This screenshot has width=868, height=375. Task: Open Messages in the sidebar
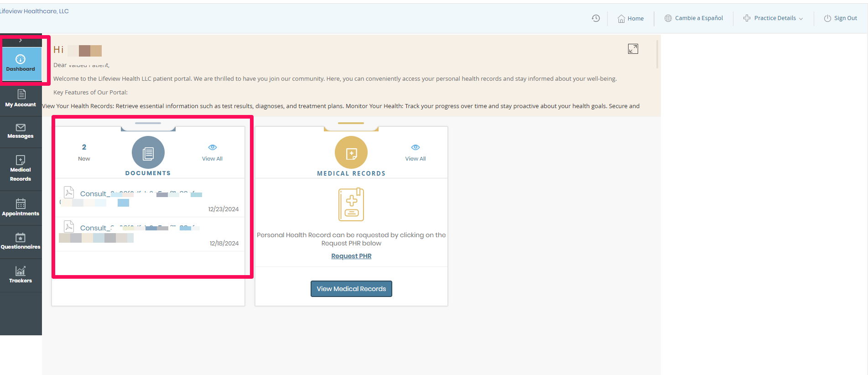tap(21, 131)
